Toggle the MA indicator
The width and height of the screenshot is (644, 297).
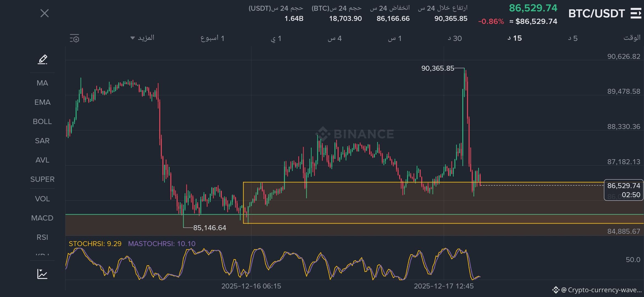(42, 83)
